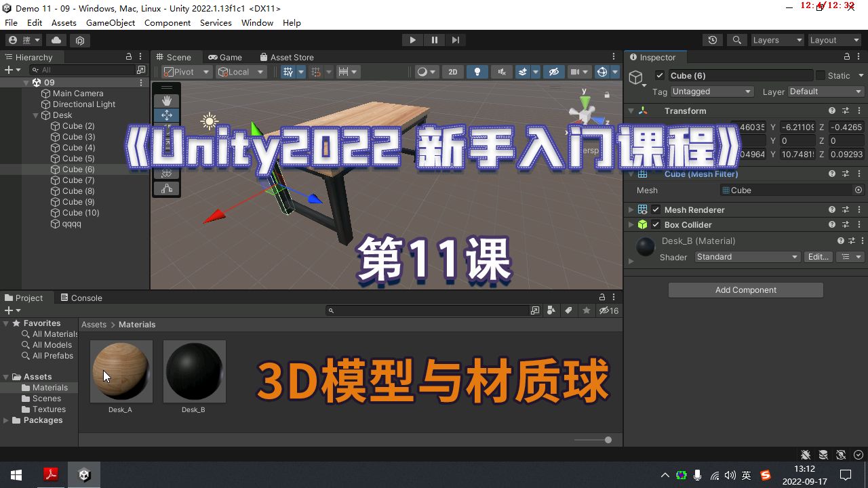Switch to the Console tab
This screenshot has width=868, height=488.
click(81, 298)
